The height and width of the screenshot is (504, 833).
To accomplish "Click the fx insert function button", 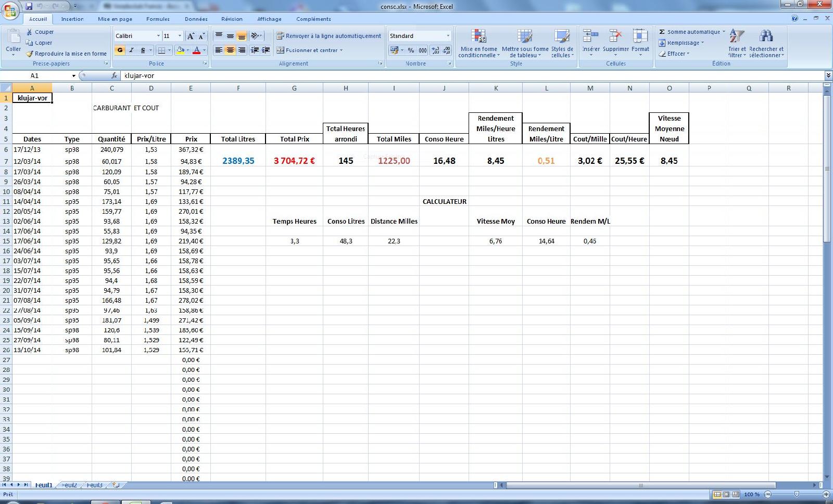I will [x=115, y=76].
